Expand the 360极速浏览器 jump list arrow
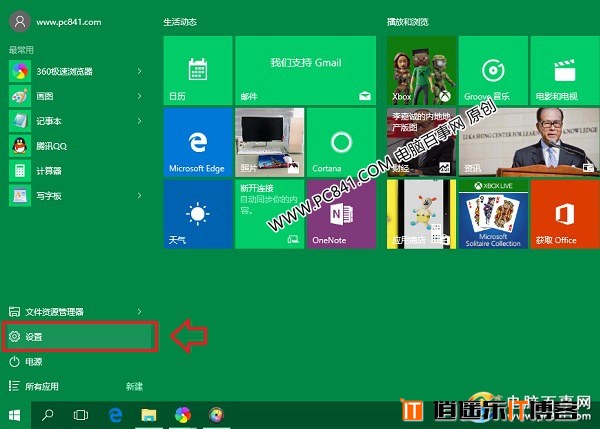 coord(139,71)
